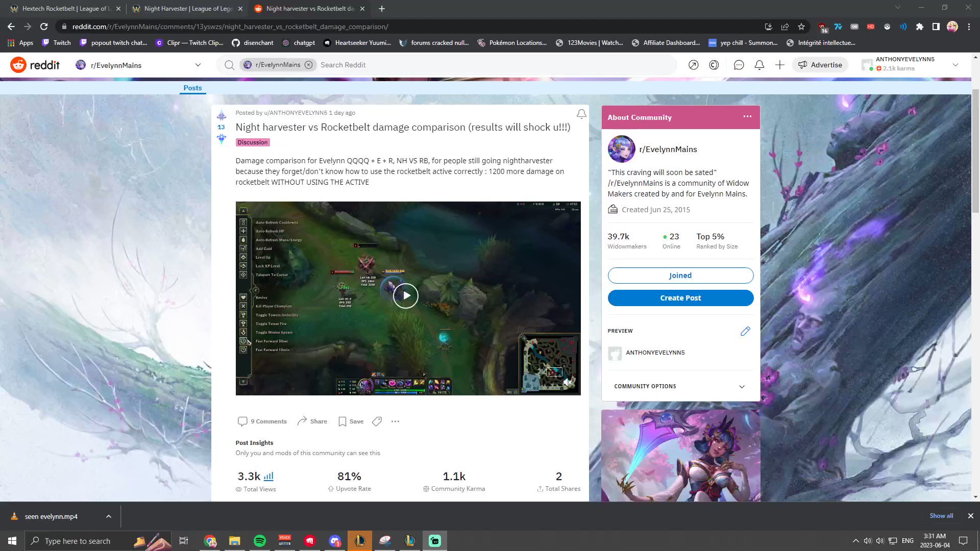
Task: Click the flair tag icon under post
Action: 377,421
